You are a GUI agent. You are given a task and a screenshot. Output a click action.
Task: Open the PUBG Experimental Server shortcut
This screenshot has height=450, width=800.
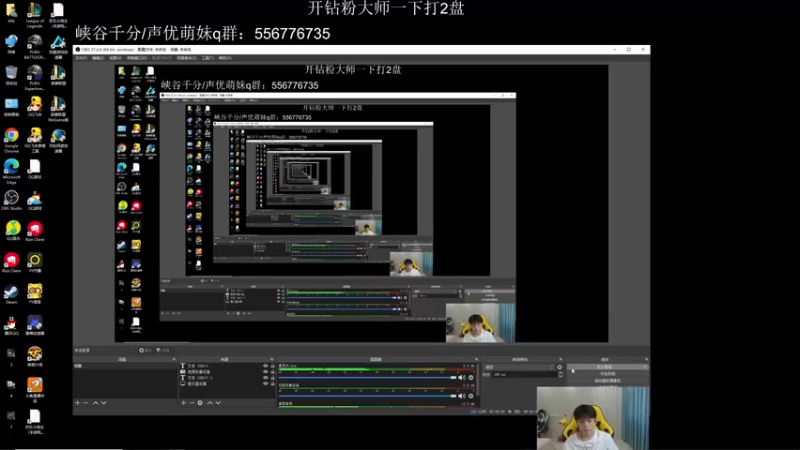[x=35, y=78]
